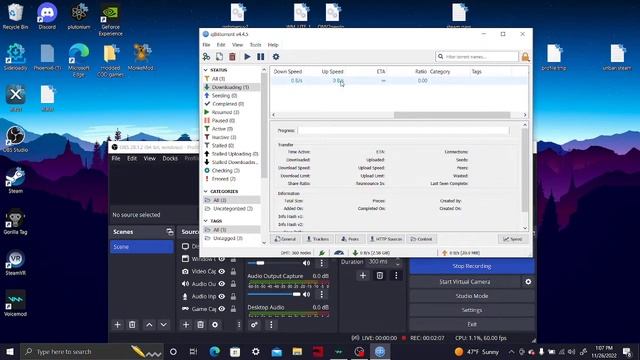
Task: Add transition plus icon in OBS
Action: pyautogui.click(x=362, y=276)
